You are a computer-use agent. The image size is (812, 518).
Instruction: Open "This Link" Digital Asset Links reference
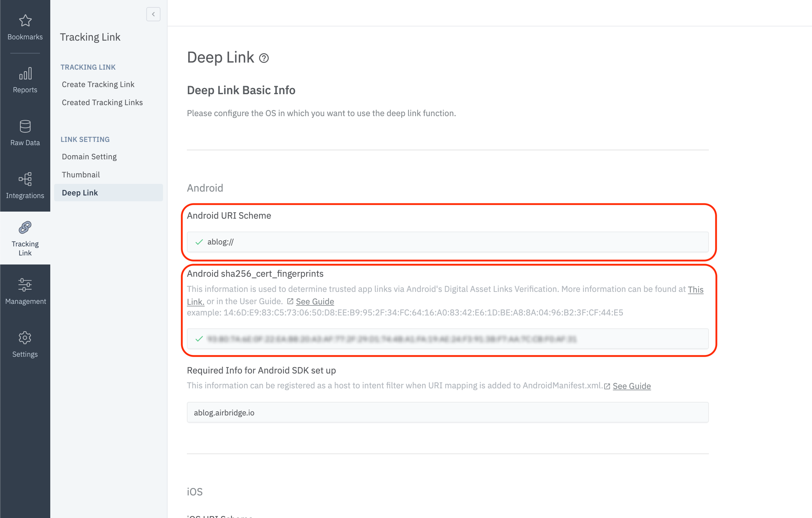click(x=695, y=290)
